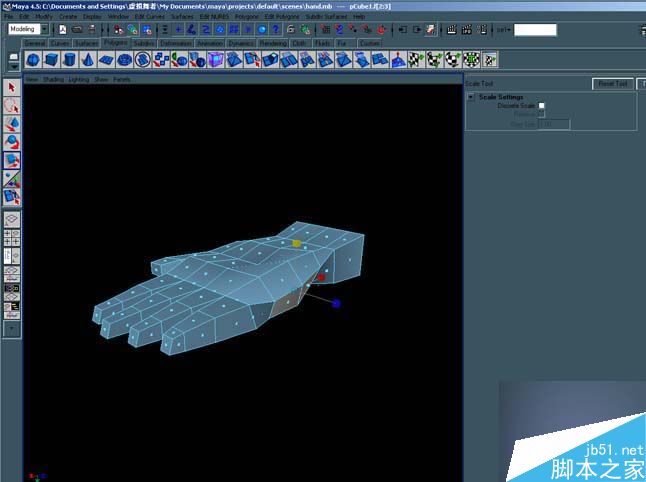The height and width of the screenshot is (482, 646).
Task: Create a polygon sphere from shelf
Action: point(33,60)
